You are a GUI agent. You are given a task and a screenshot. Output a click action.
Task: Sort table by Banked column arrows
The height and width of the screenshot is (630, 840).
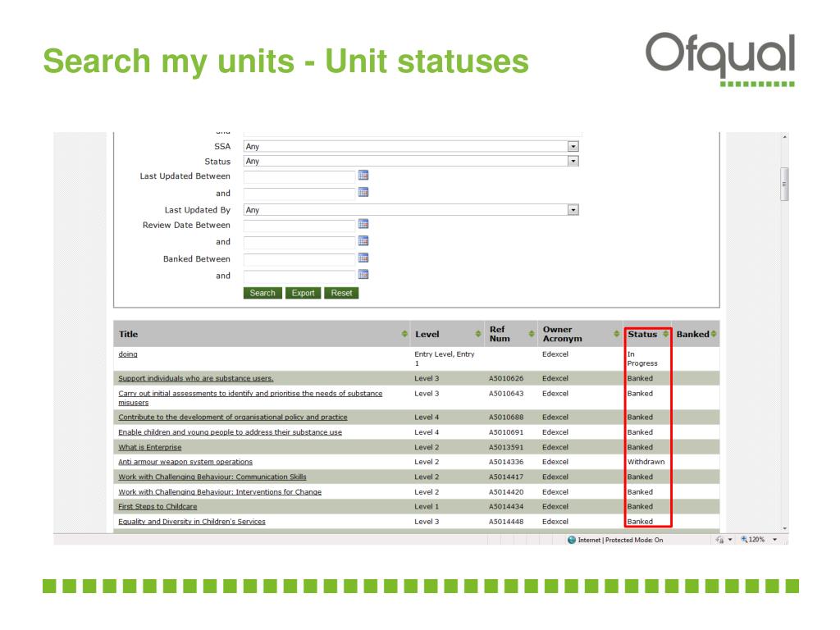click(714, 334)
